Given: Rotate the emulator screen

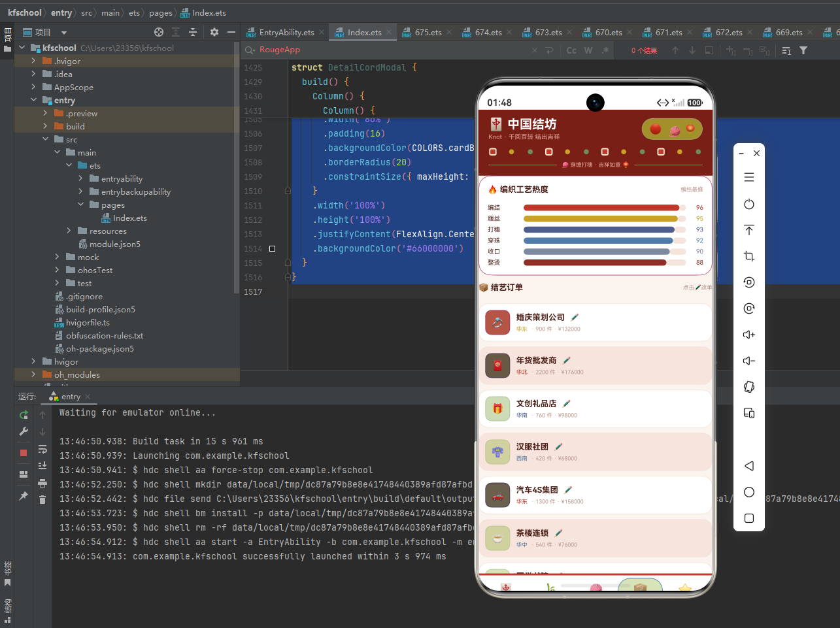Looking at the screenshot, I should click(x=749, y=387).
